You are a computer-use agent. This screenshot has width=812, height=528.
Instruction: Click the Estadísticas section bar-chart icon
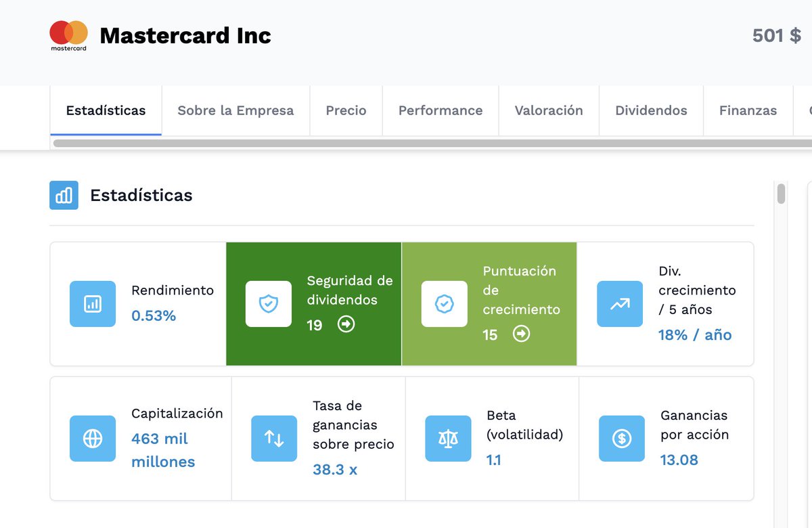64,196
